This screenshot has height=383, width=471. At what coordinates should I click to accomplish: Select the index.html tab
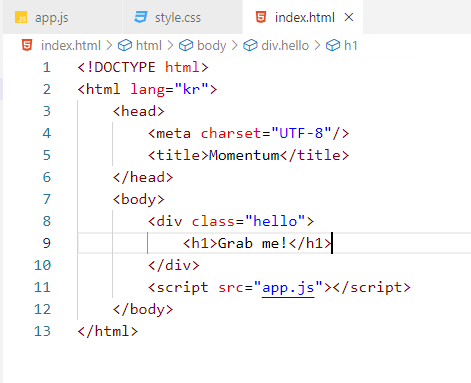point(304,17)
